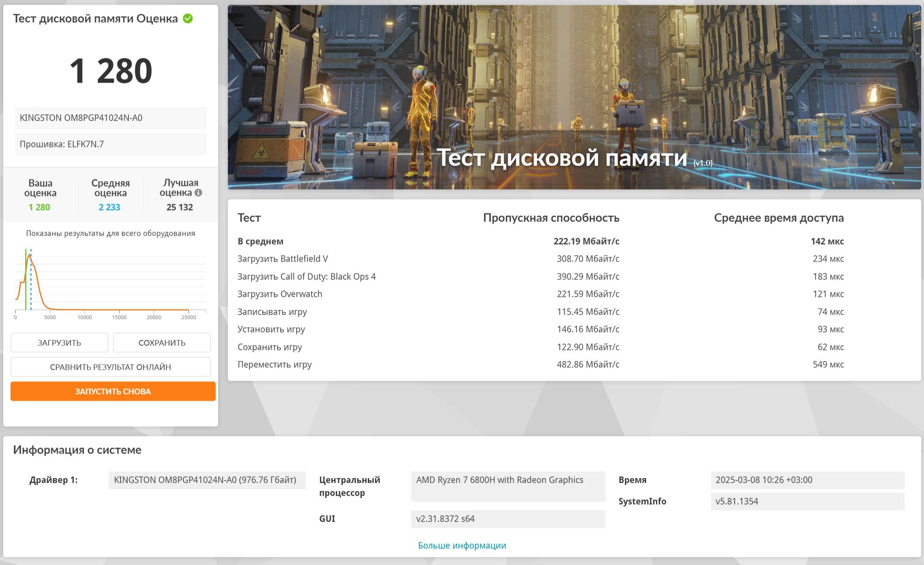Click the 74 мкс access time value
Screen dimensions: 924x565
pos(831,312)
